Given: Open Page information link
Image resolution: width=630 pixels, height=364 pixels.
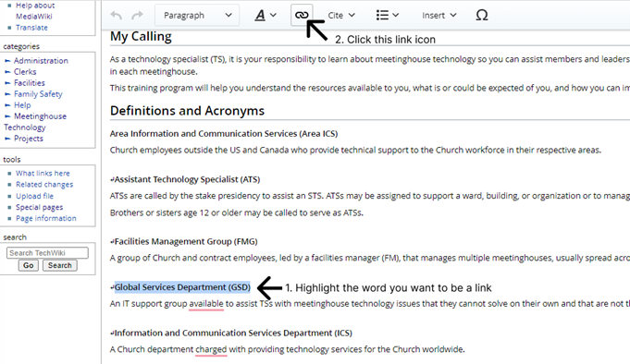Looking at the screenshot, I should click(46, 218).
